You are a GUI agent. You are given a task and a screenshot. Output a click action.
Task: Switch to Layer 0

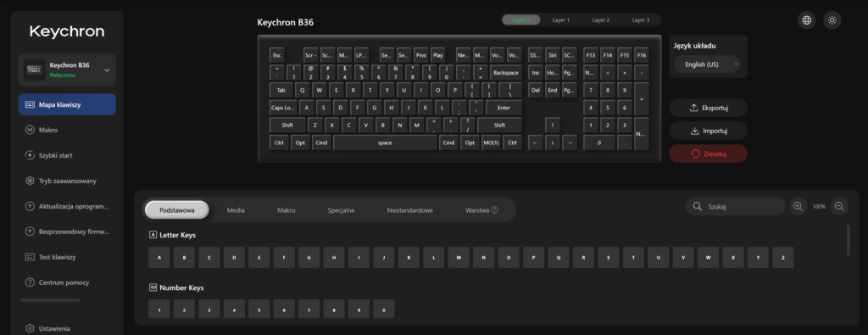(521, 20)
